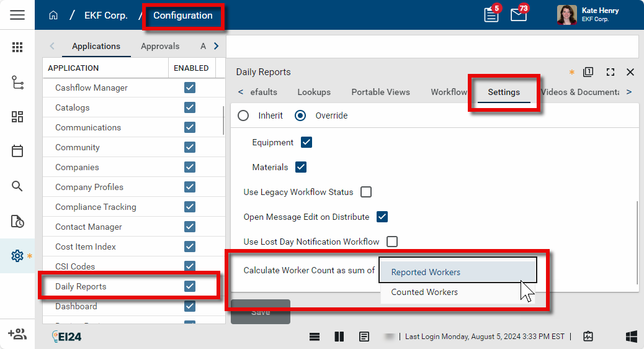This screenshot has height=349, width=644.
Task: Click EKF Corp. breadcrumb link
Action: [106, 16]
